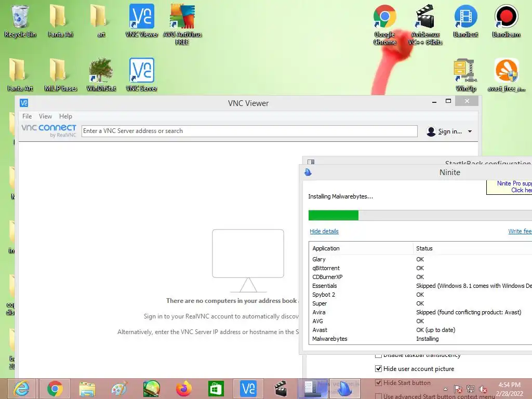Open Avidemux clapperboard taskbar icon

pyautogui.click(x=280, y=389)
